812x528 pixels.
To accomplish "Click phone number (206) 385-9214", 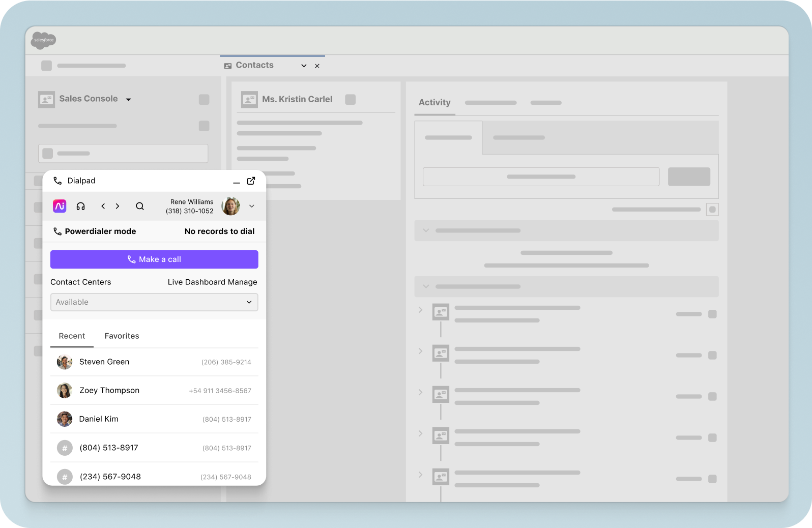I will (226, 362).
